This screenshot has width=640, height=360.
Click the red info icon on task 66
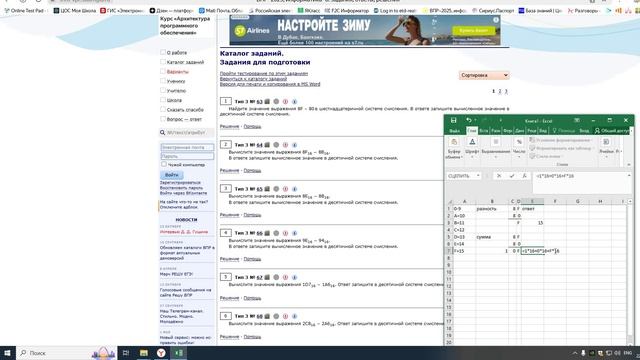click(x=285, y=233)
